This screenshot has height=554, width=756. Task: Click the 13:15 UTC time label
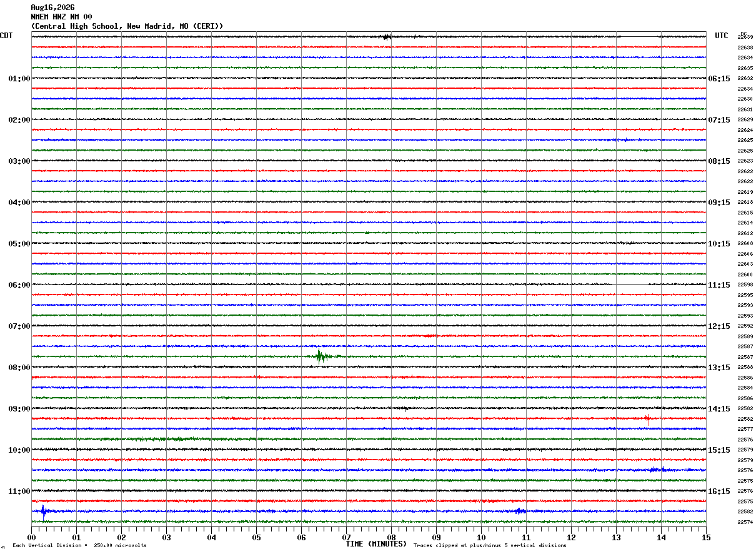coord(719,368)
